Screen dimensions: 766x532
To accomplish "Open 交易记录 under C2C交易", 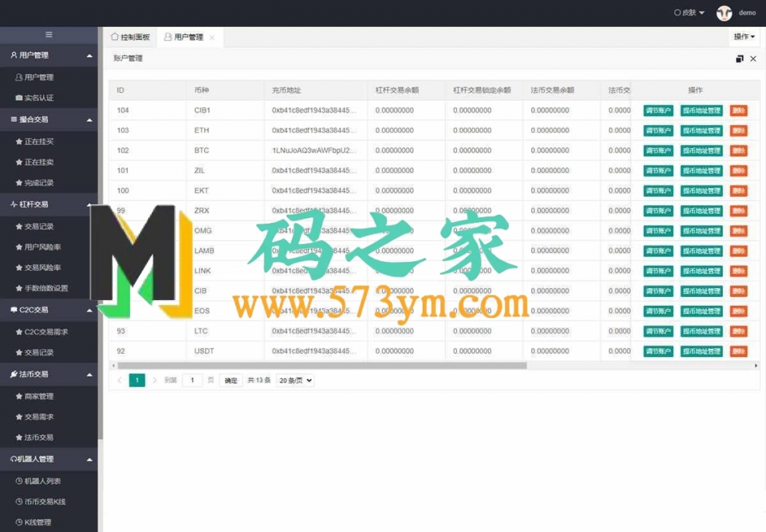I will pos(34,352).
